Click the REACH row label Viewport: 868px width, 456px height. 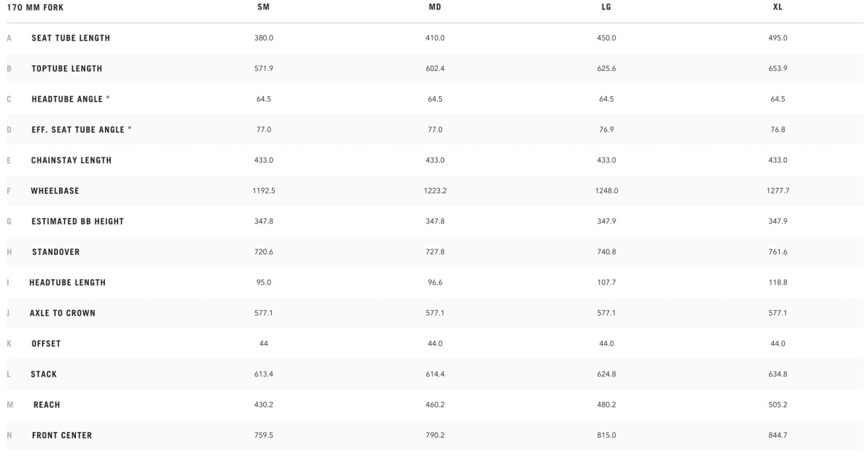(47, 405)
